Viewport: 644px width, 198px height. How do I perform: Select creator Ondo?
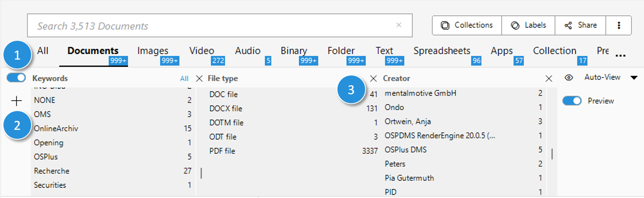tap(464, 107)
